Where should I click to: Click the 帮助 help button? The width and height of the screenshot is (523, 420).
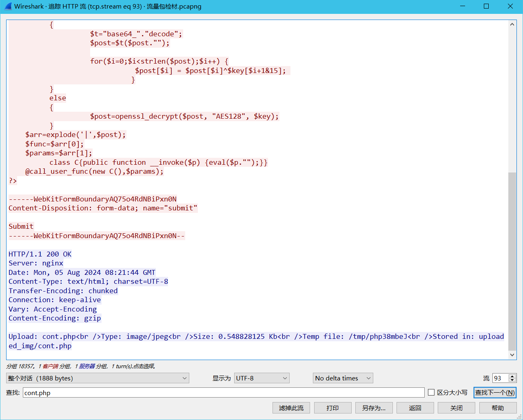[x=498, y=408]
